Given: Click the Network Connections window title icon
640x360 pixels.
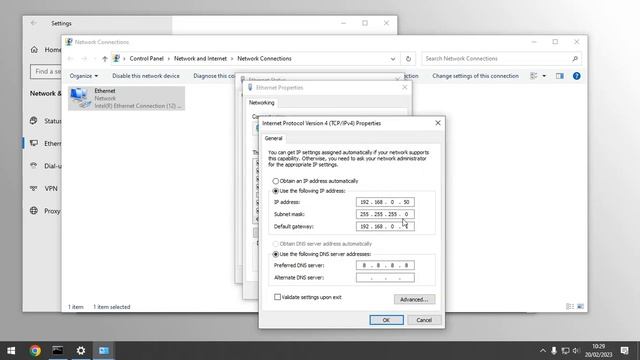Looking at the screenshot, I should click(x=69, y=42).
